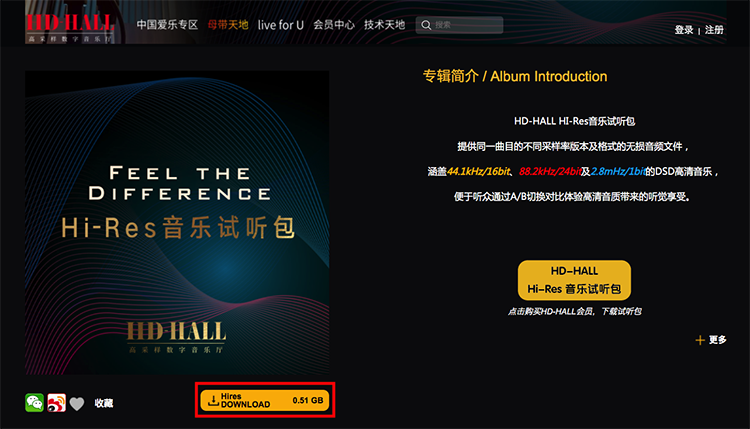Open the 母带天地 menu item
This screenshot has height=429, width=750.
tap(228, 25)
